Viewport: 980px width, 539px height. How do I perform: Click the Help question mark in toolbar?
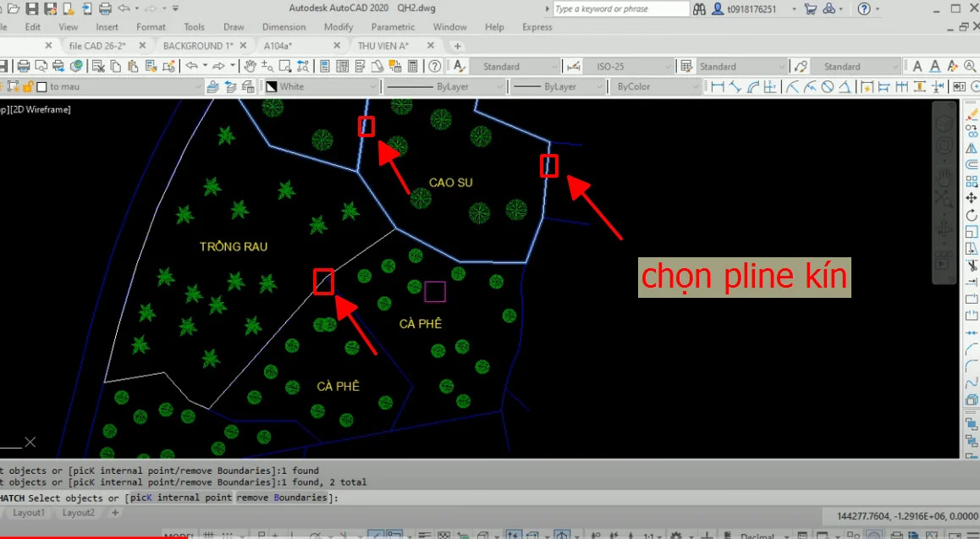point(435,66)
